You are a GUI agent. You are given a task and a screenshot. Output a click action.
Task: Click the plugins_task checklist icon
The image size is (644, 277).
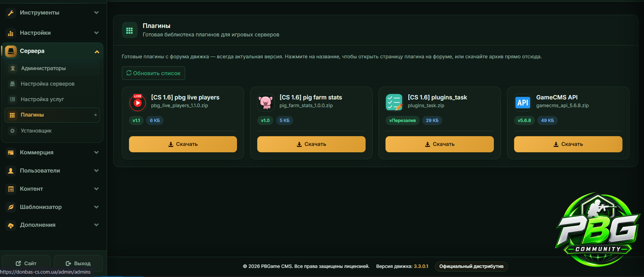click(394, 102)
